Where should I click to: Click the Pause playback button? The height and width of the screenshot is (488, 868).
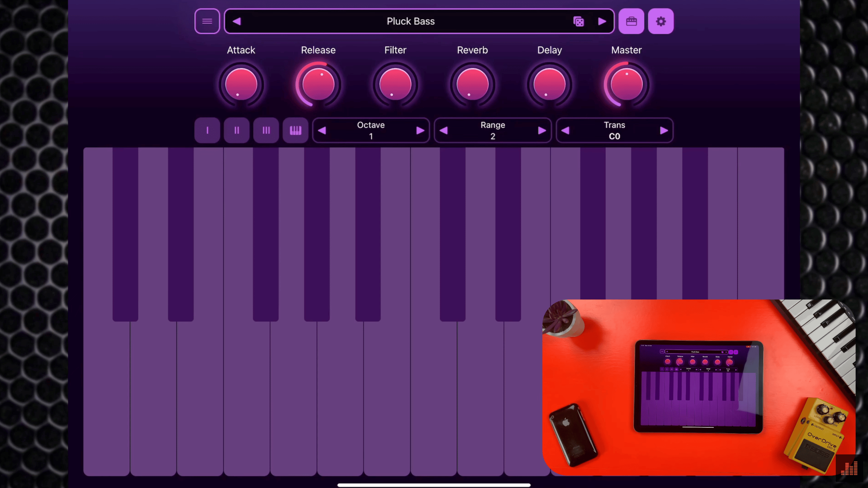(236, 130)
